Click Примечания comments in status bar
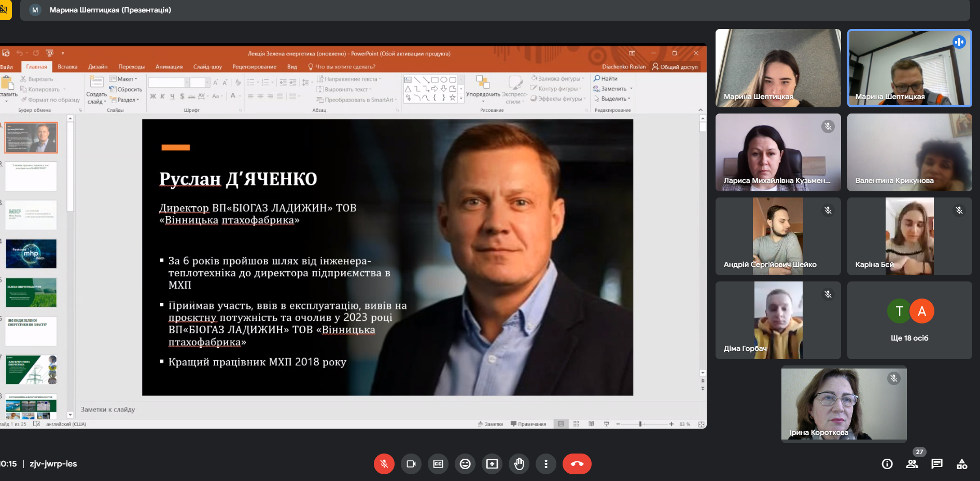The width and height of the screenshot is (980, 481). click(x=528, y=424)
